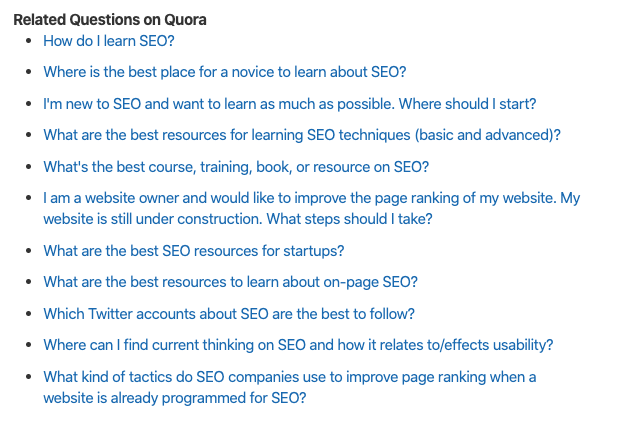Open Twitter accounts about SEO question

coord(229,313)
